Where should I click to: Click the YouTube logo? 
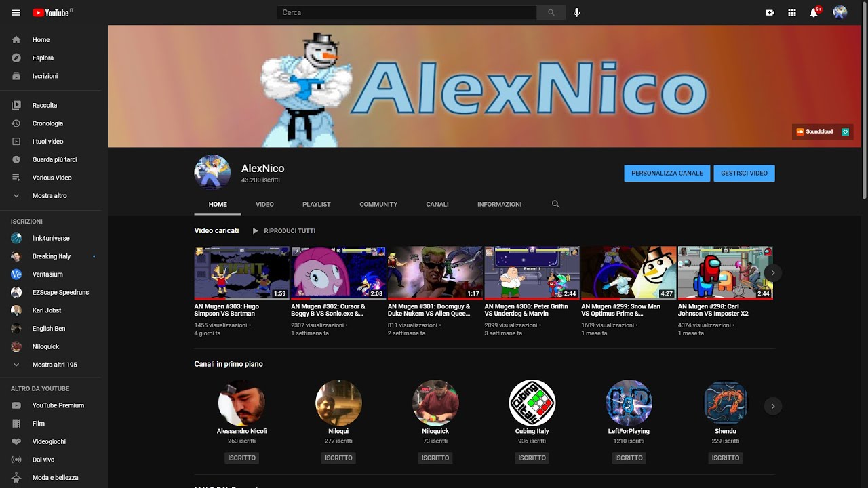52,12
